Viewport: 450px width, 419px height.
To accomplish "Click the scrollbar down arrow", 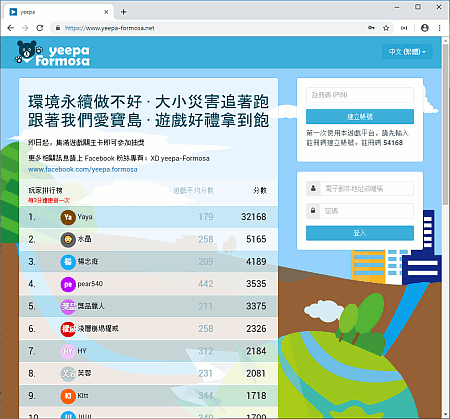I will [x=445, y=415].
